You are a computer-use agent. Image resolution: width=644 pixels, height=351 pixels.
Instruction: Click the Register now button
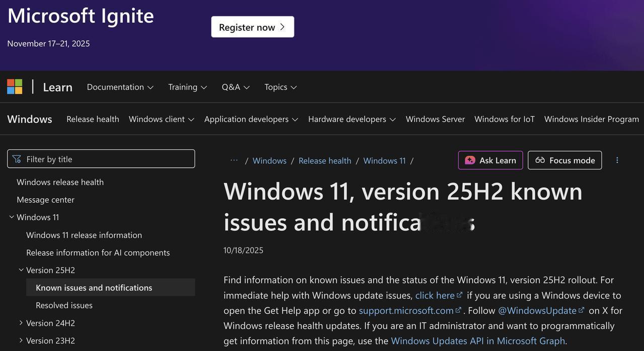(253, 27)
